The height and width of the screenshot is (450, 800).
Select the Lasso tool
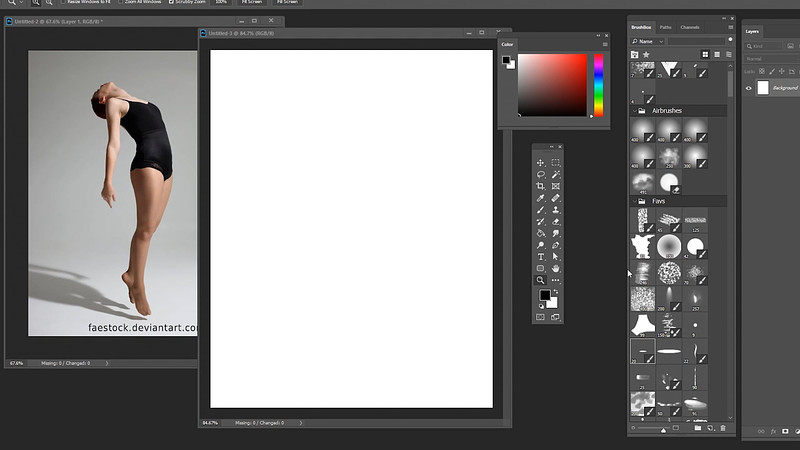(540, 174)
